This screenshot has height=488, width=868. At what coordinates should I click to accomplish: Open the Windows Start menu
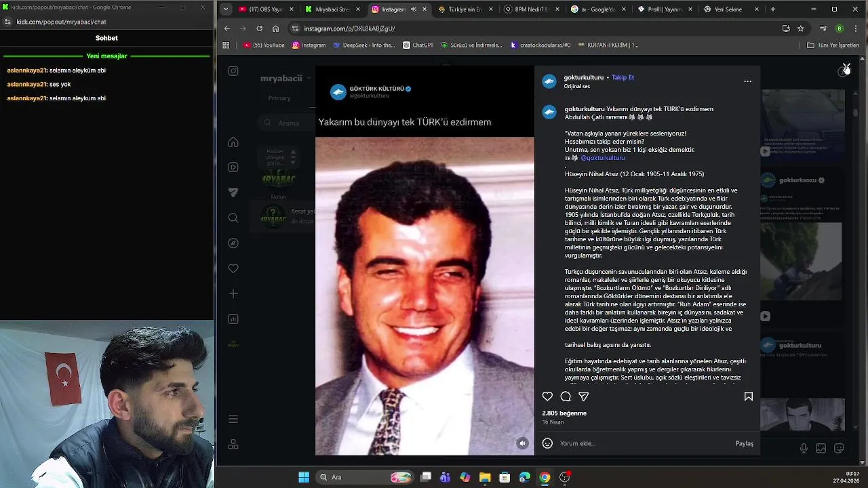[x=304, y=477]
